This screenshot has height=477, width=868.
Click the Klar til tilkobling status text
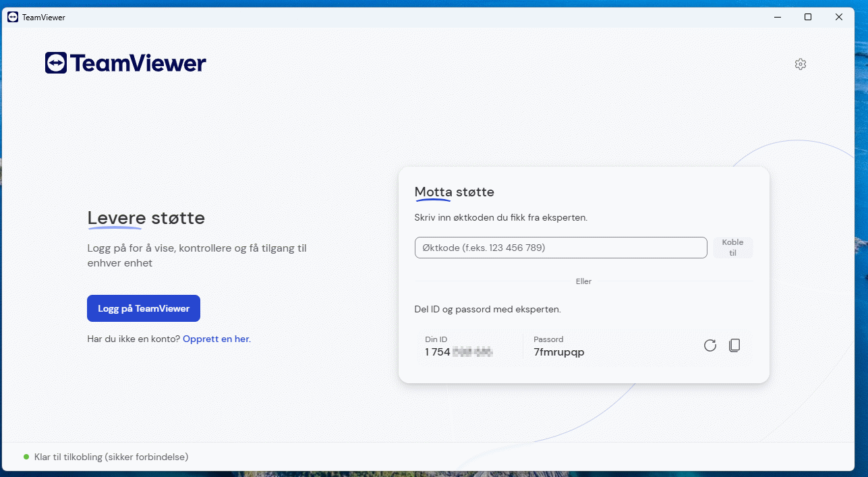pos(111,457)
